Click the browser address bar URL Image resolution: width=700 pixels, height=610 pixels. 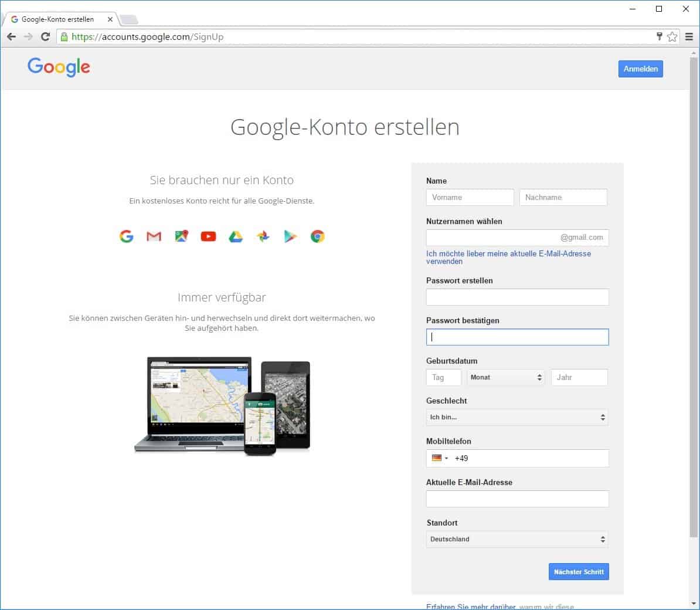[147, 36]
